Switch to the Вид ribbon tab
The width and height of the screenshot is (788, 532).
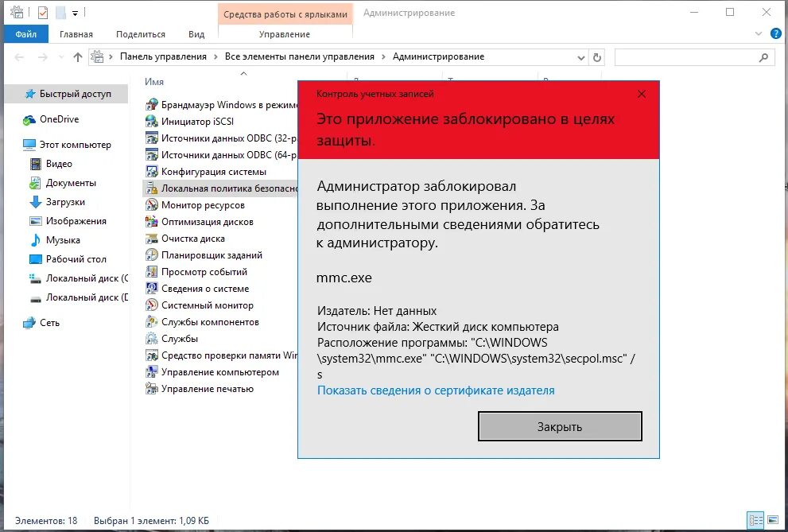point(196,34)
